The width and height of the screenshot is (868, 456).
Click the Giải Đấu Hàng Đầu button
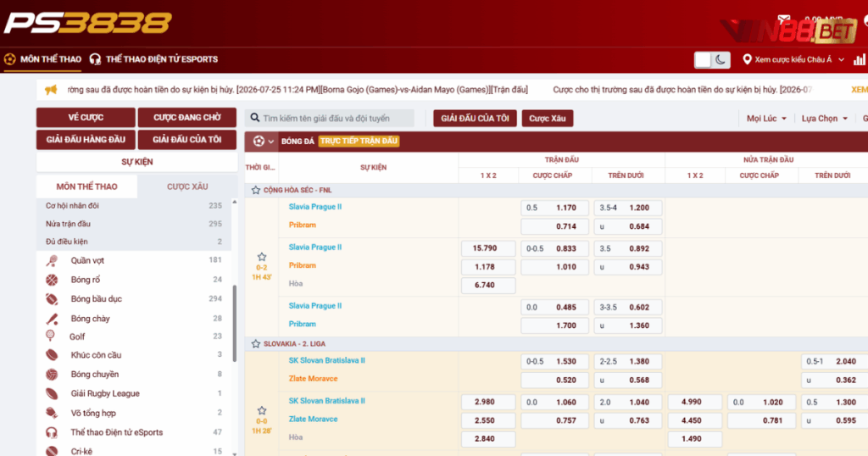tap(86, 140)
